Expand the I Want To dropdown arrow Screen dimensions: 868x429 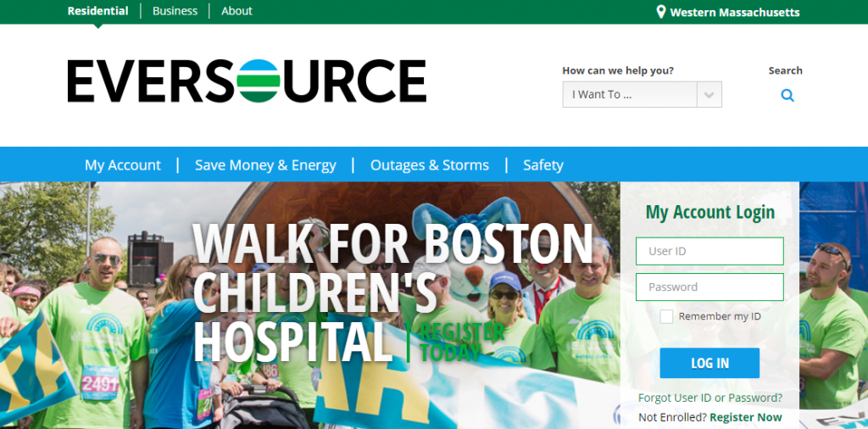709,95
